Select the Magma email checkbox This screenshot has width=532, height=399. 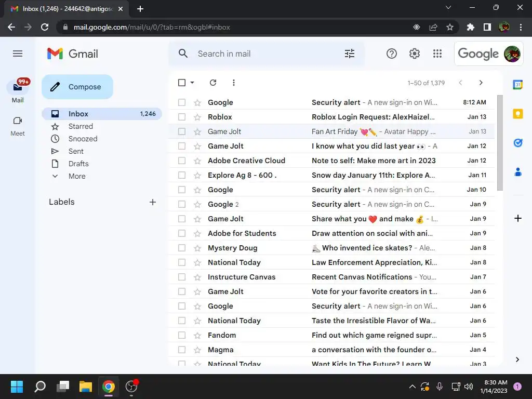point(182,350)
